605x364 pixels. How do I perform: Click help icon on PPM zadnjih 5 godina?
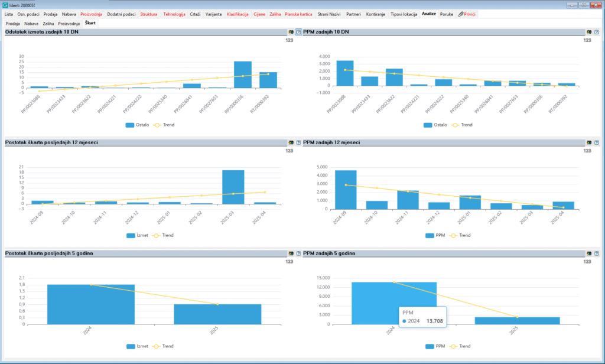(x=596, y=253)
